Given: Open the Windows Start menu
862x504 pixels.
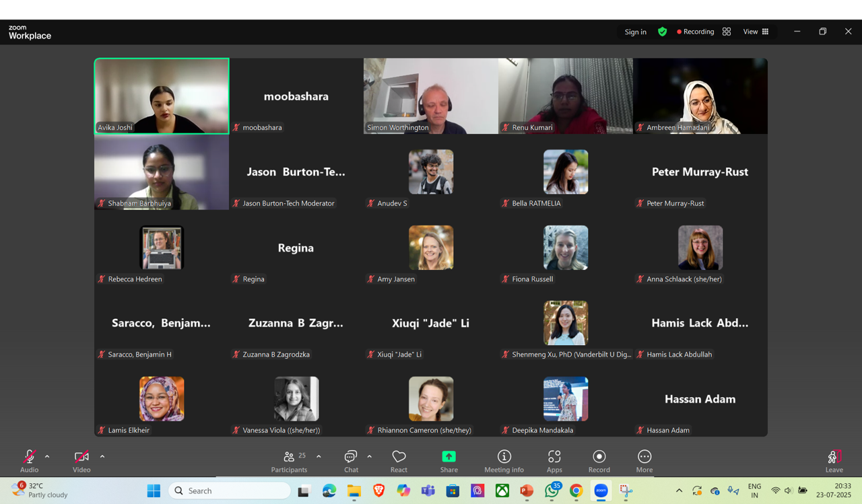Looking at the screenshot, I should point(154,491).
